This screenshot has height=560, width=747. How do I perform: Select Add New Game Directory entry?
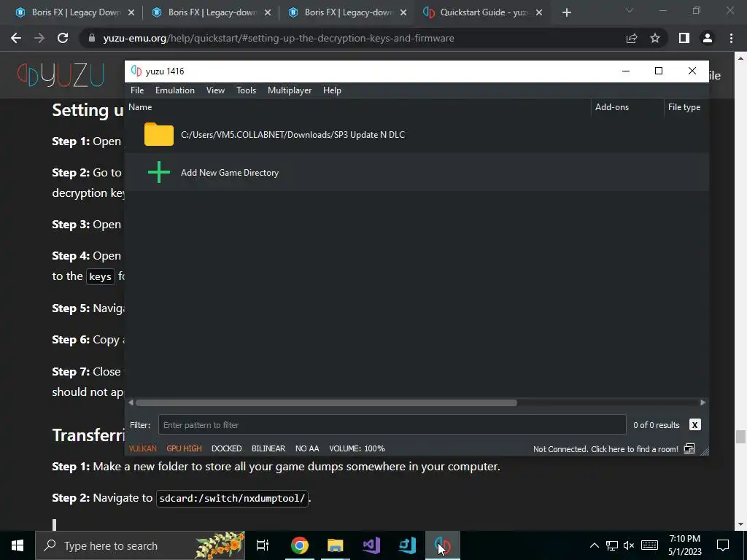pos(230,172)
